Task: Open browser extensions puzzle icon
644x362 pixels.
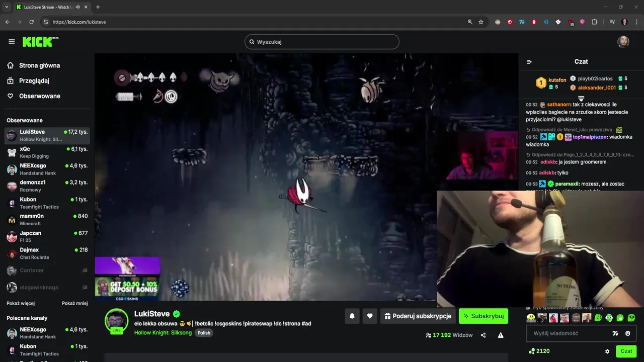Action: tap(595, 22)
